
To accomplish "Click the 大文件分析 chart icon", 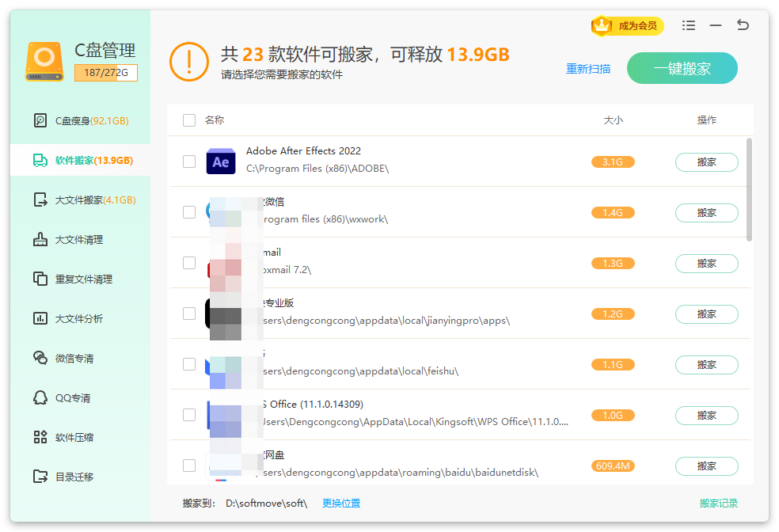I will click(x=40, y=318).
